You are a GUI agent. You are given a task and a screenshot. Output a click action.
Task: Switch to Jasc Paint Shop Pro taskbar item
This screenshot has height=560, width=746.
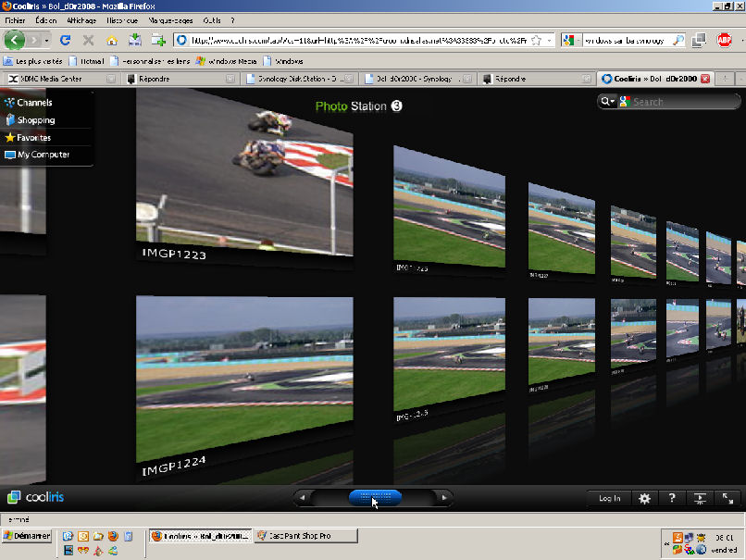click(305, 536)
